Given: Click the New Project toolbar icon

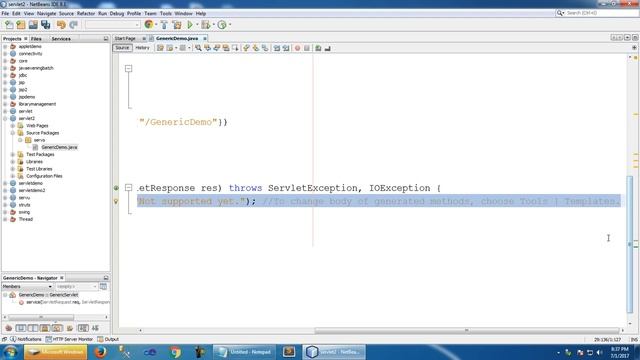Looking at the screenshot, I should [x=21, y=25].
